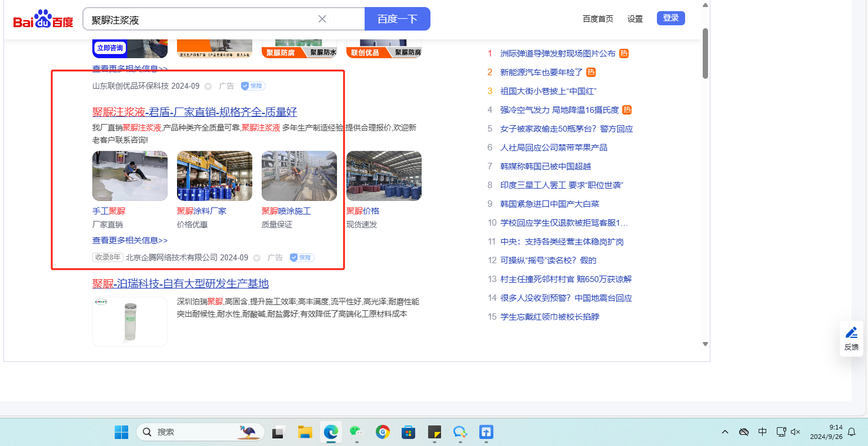Screen dimensions: 868x446
Task: Toggle the muted speaker volume icon
Action: (796, 432)
